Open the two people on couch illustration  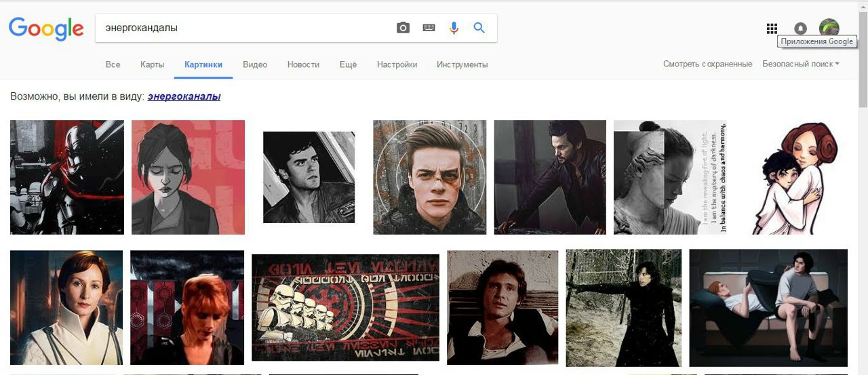768,308
